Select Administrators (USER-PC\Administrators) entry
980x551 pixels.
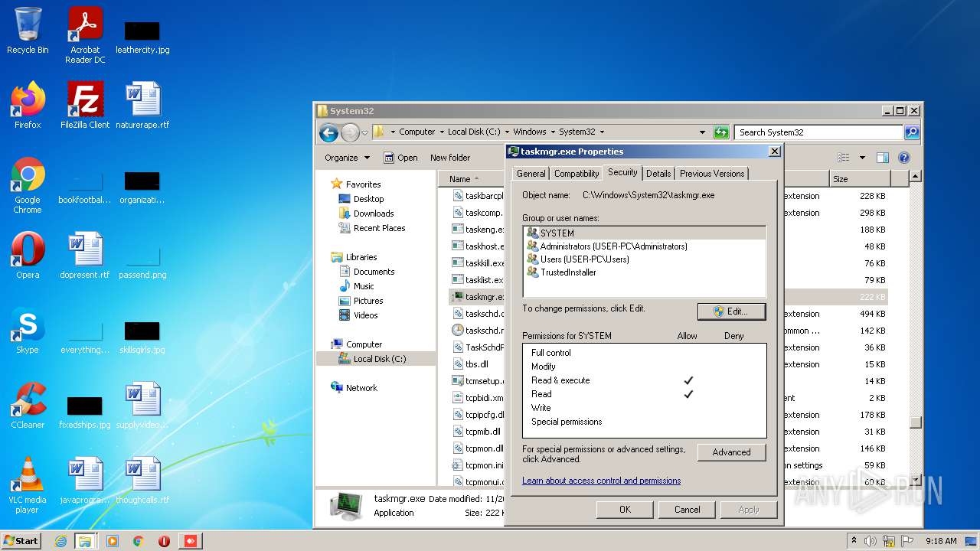click(645, 246)
